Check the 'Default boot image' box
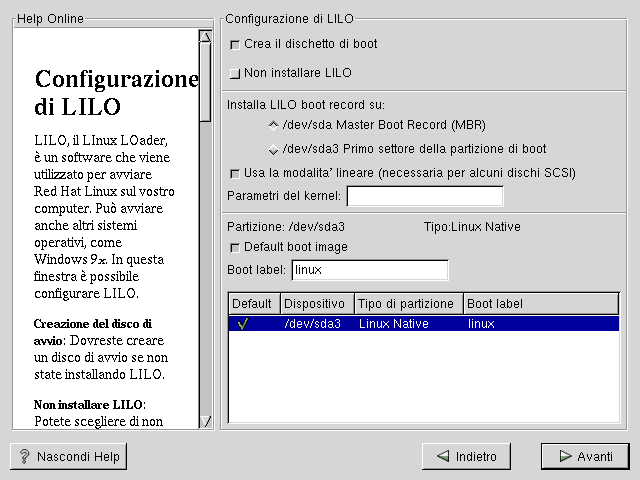This screenshot has height=480, width=640. tap(235, 247)
